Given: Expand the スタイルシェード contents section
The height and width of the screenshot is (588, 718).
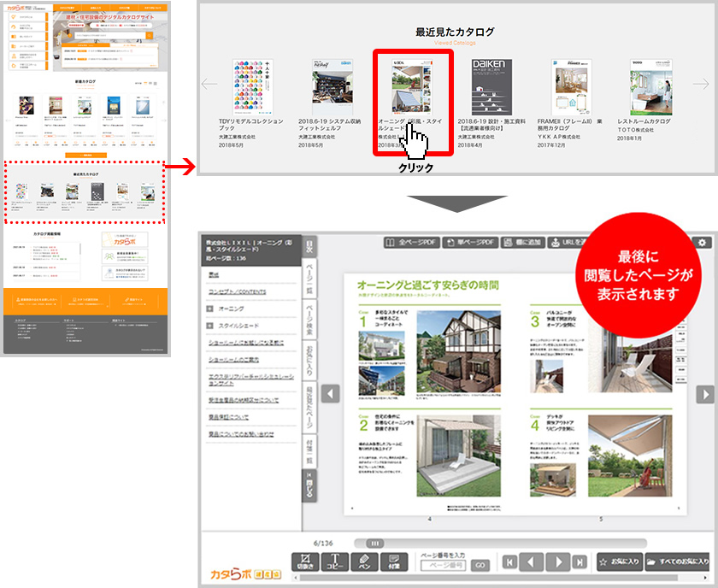Looking at the screenshot, I should pos(210,326).
